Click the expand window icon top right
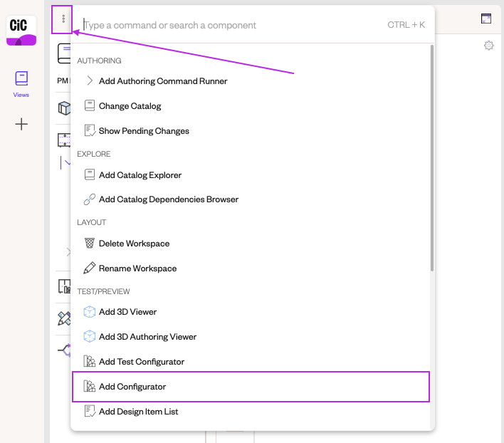 point(486,19)
